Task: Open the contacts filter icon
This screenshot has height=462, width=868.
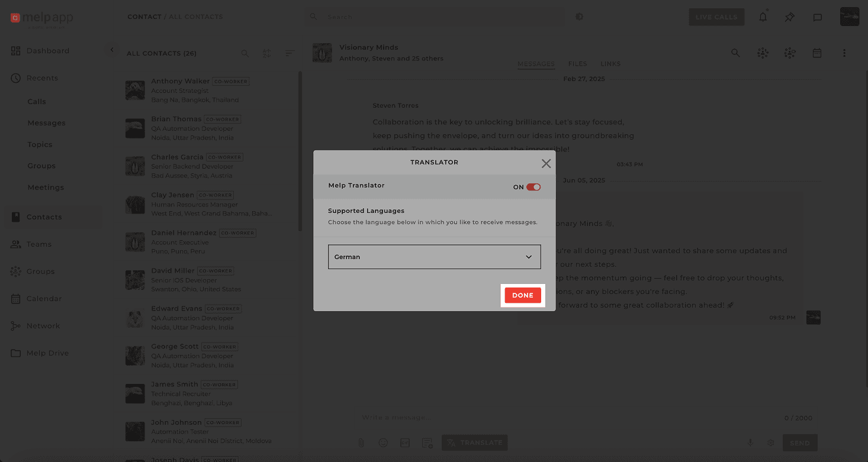Action: pyautogui.click(x=267, y=53)
